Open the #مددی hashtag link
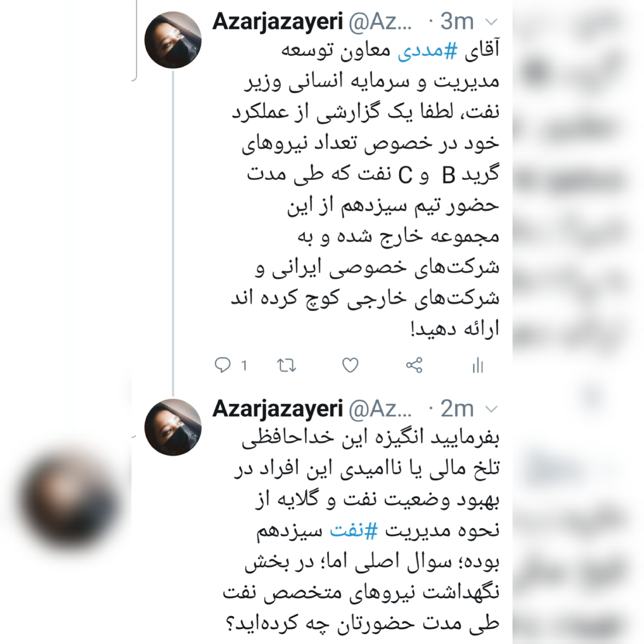Screen dimensions: 644x644 point(428,51)
